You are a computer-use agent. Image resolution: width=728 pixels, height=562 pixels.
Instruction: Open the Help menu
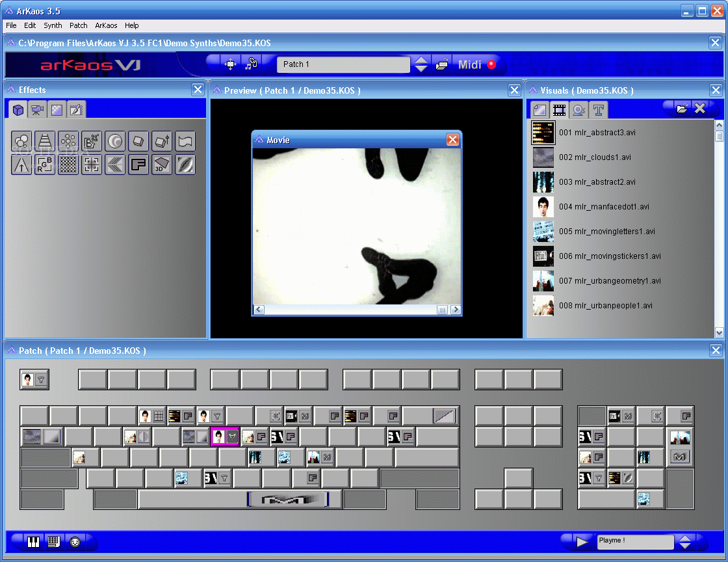(x=131, y=25)
